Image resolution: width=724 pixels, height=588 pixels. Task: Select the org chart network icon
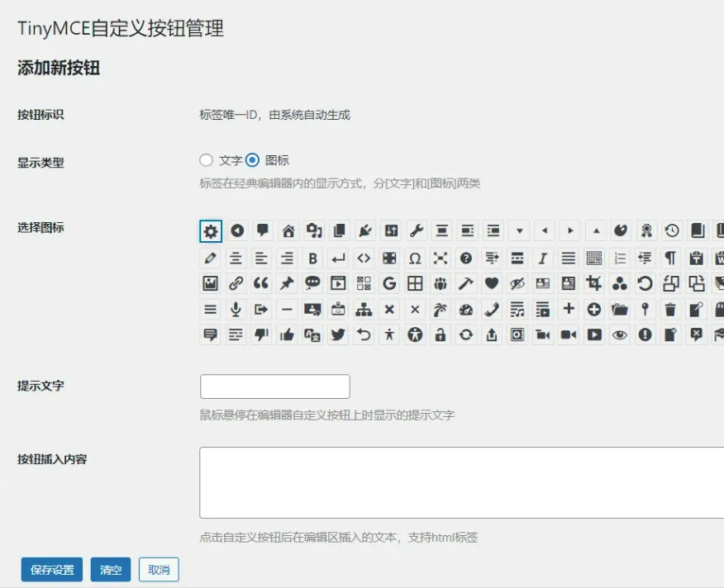pos(364,309)
